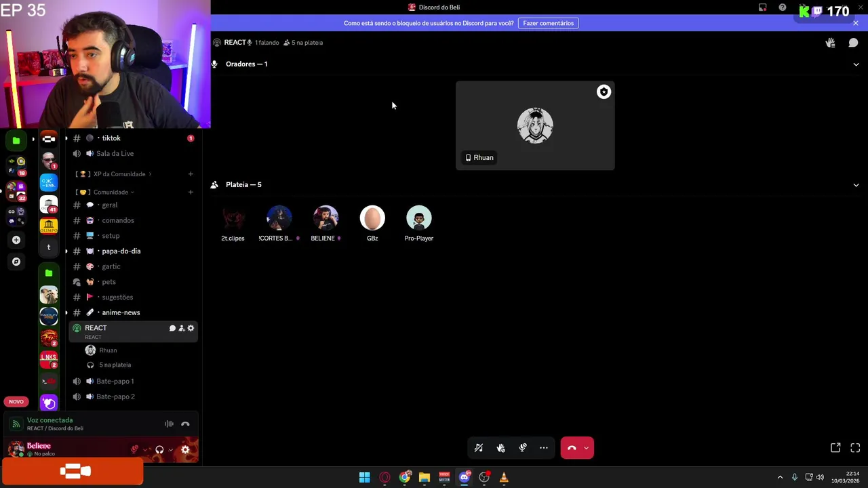Screen dimensions: 868x488
Task: Add channel to Comunidade category
Action: coord(191,192)
